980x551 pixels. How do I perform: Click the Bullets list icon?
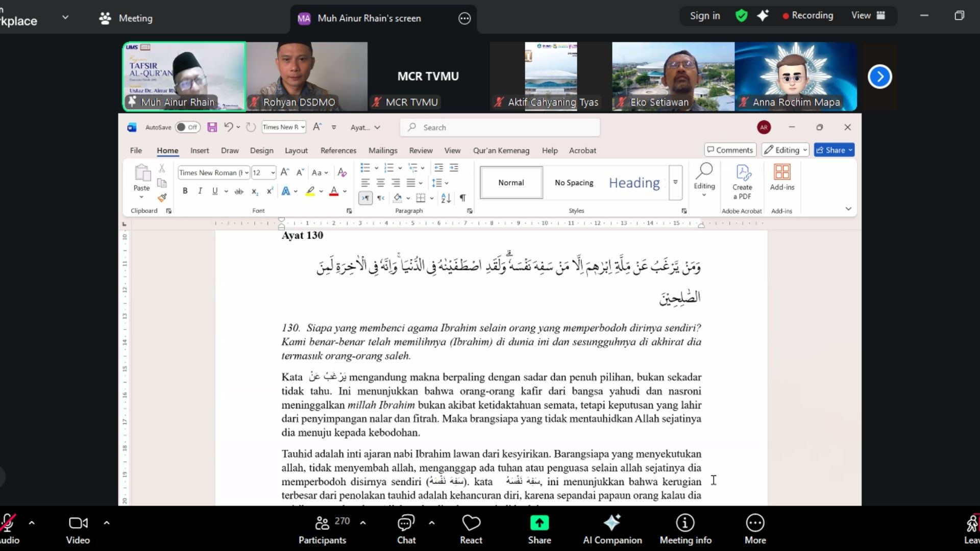(x=365, y=168)
